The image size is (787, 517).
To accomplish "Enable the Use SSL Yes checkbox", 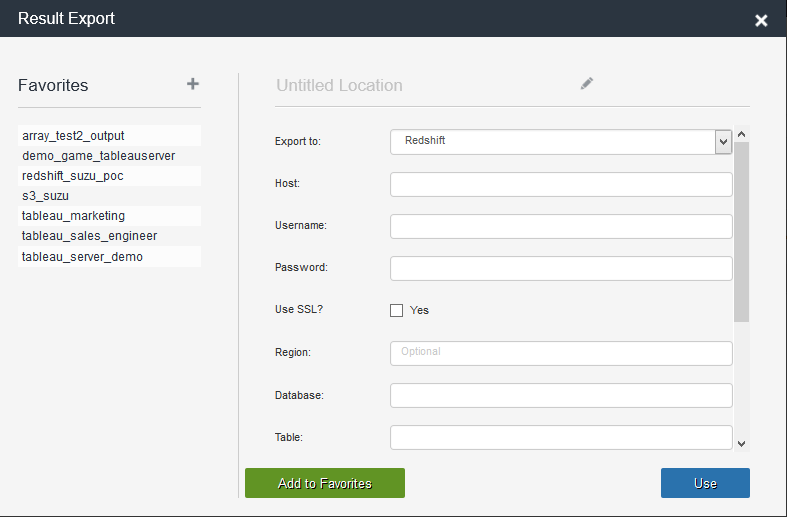I will point(397,310).
